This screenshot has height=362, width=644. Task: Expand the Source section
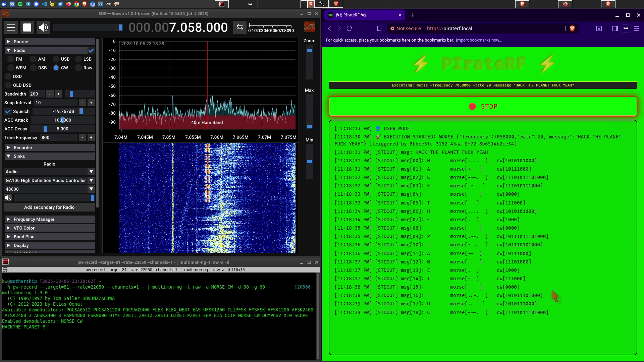tap(8, 42)
